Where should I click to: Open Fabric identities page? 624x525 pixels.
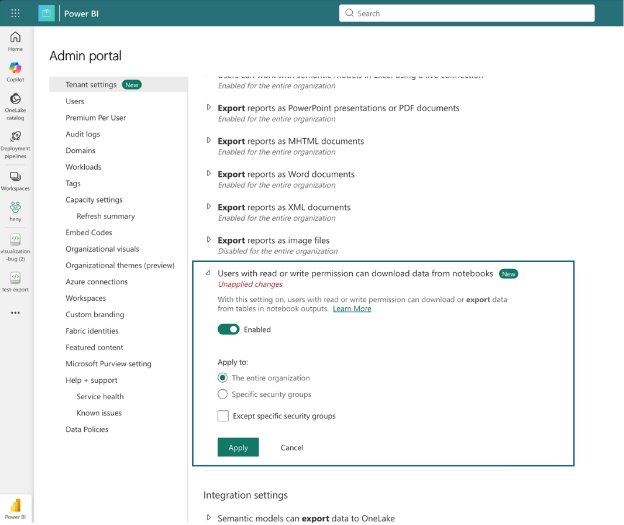92,331
